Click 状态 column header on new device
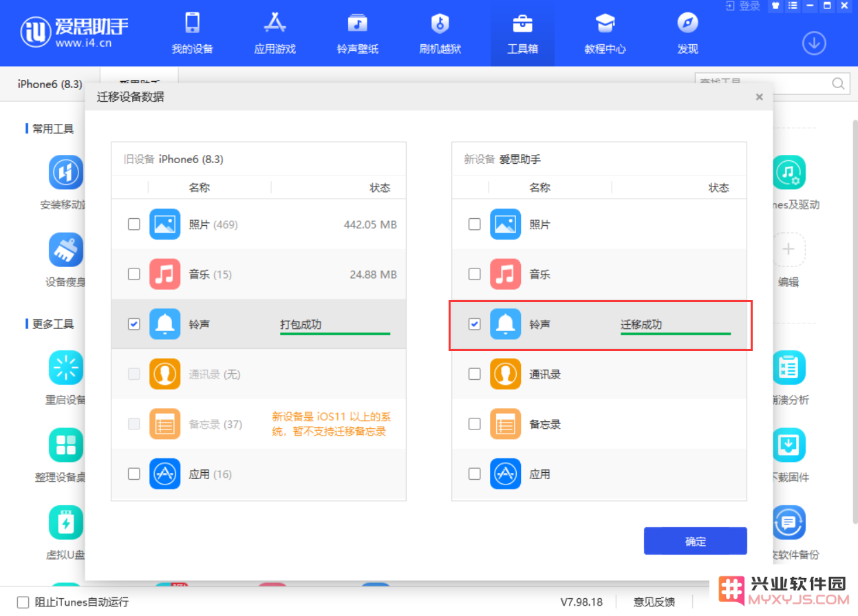Viewport: 858px width, 616px height. [x=719, y=187]
